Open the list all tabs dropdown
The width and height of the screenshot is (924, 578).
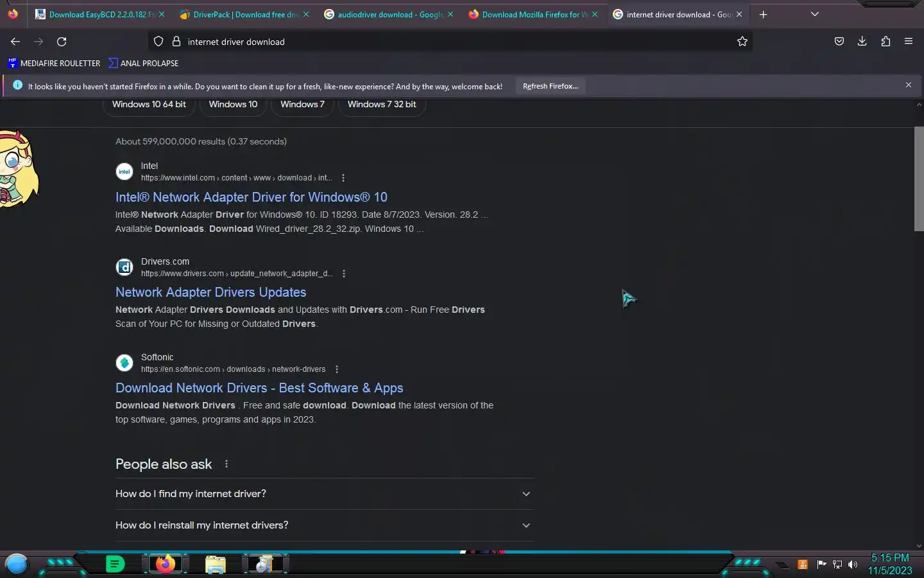click(815, 14)
